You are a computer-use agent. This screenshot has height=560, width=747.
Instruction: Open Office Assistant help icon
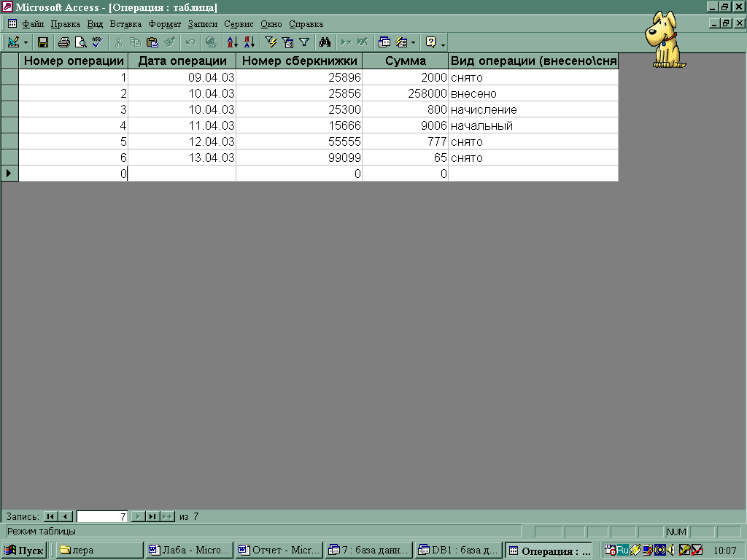[430, 42]
